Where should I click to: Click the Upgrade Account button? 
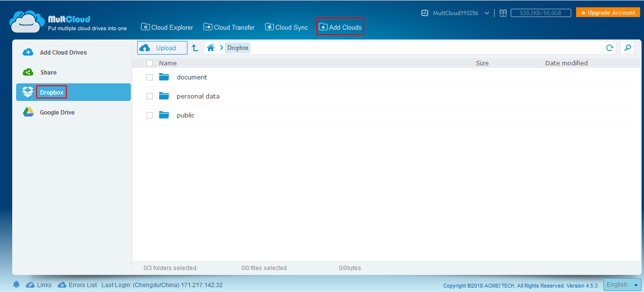pyautogui.click(x=608, y=13)
